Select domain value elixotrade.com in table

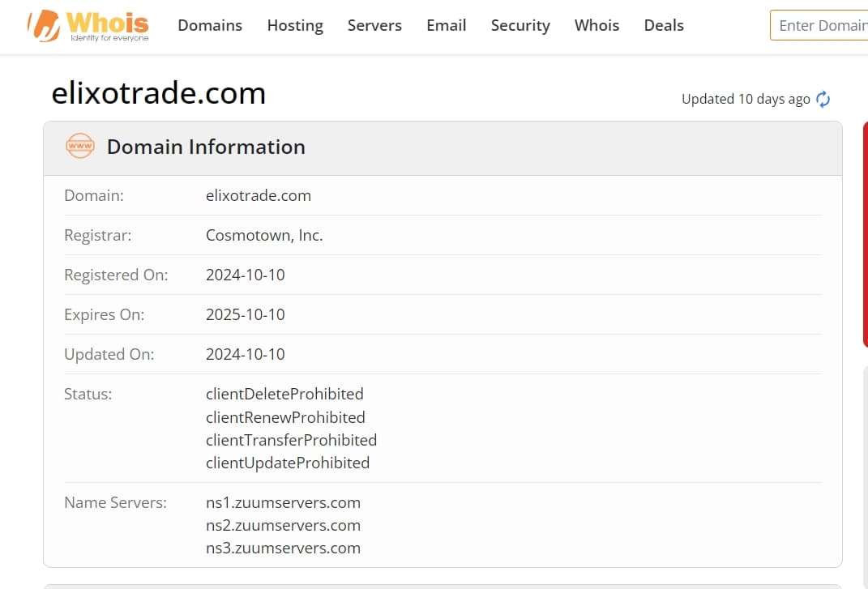pos(259,195)
